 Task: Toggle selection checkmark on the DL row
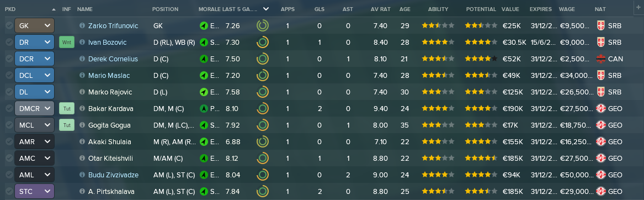pyautogui.click(x=9, y=92)
